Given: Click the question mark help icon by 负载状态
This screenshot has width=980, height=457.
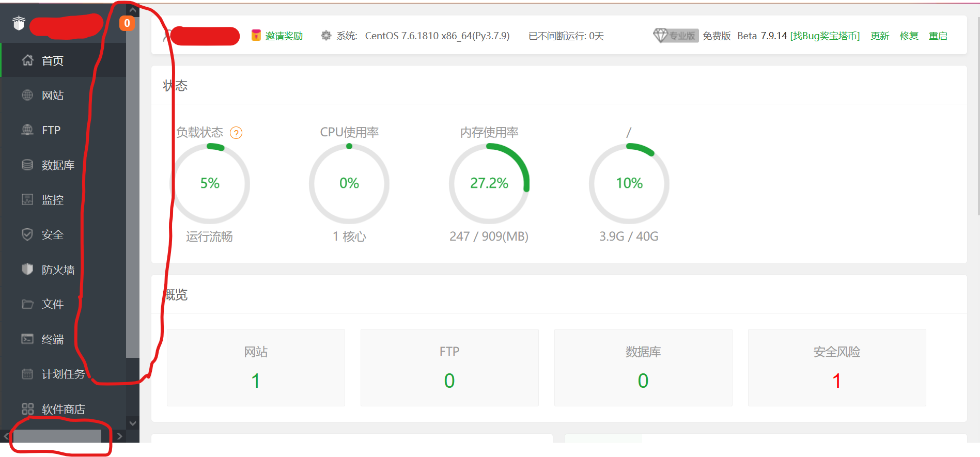Looking at the screenshot, I should click(236, 133).
